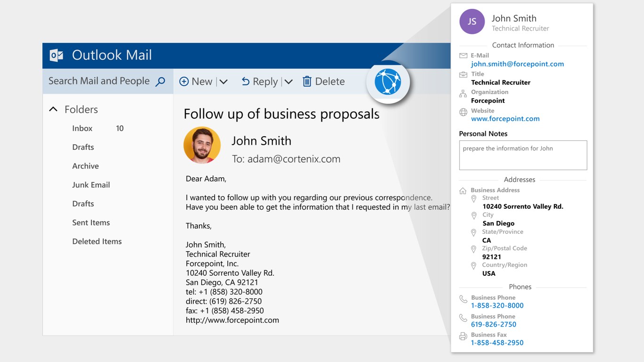Open the New dropdown arrow
The height and width of the screenshot is (362, 644).
[x=223, y=82]
